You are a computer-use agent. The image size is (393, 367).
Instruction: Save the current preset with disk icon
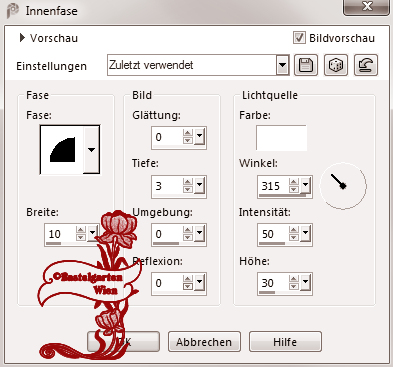tap(306, 65)
